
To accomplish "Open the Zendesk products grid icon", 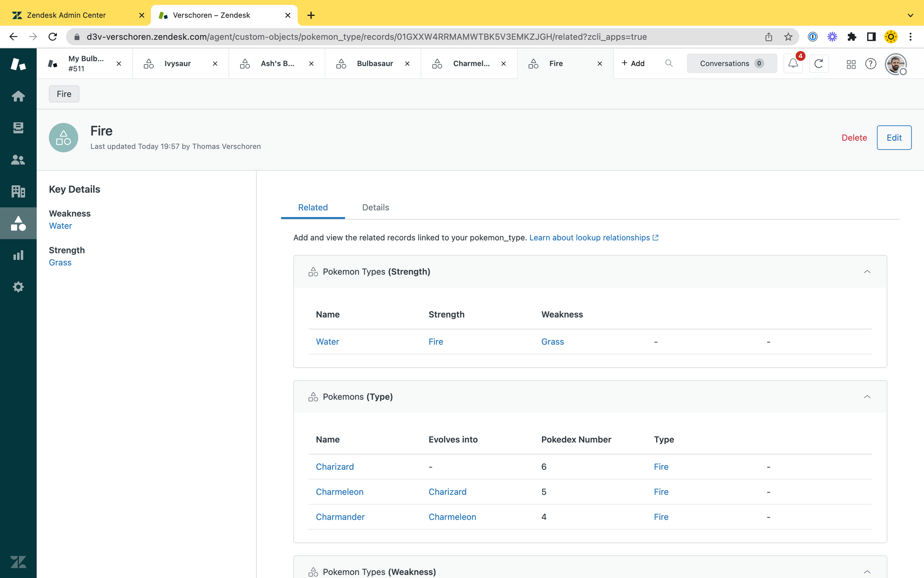I will click(851, 64).
